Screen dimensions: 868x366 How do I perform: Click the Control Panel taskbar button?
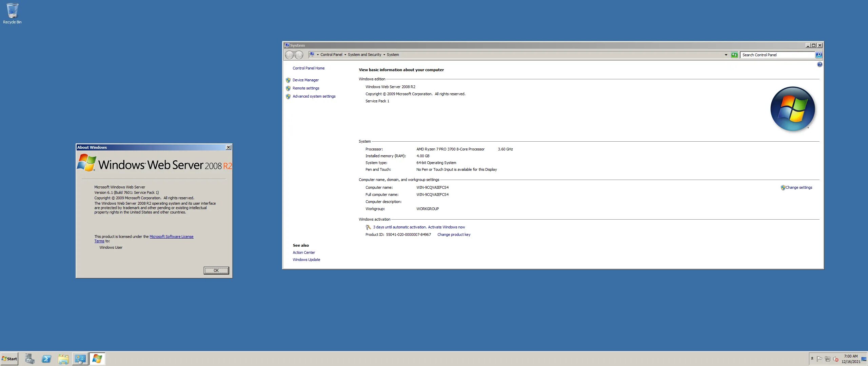click(80, 359)
